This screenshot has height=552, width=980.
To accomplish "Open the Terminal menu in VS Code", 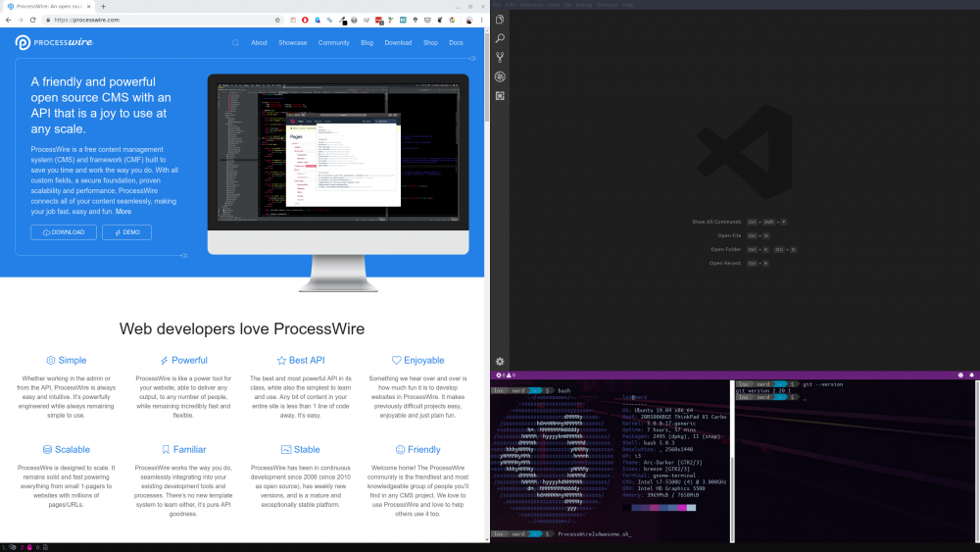I will [608, 5].
